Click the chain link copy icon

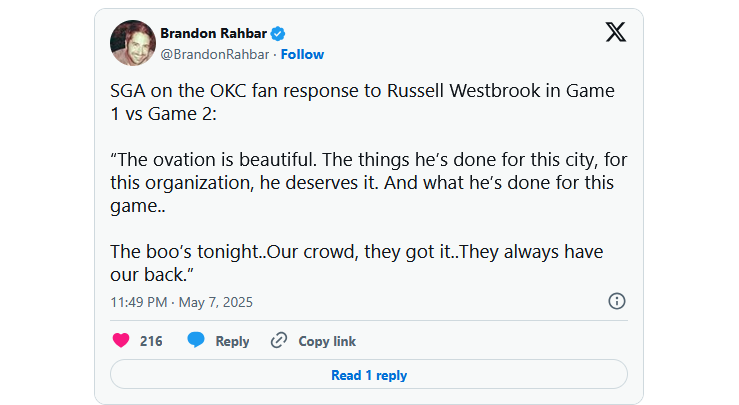279,341
